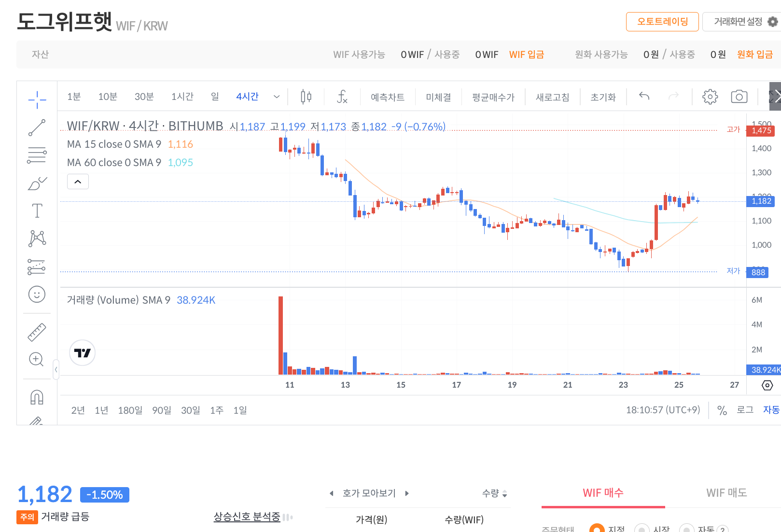Go to previous order book grouping

coord(331,493)
